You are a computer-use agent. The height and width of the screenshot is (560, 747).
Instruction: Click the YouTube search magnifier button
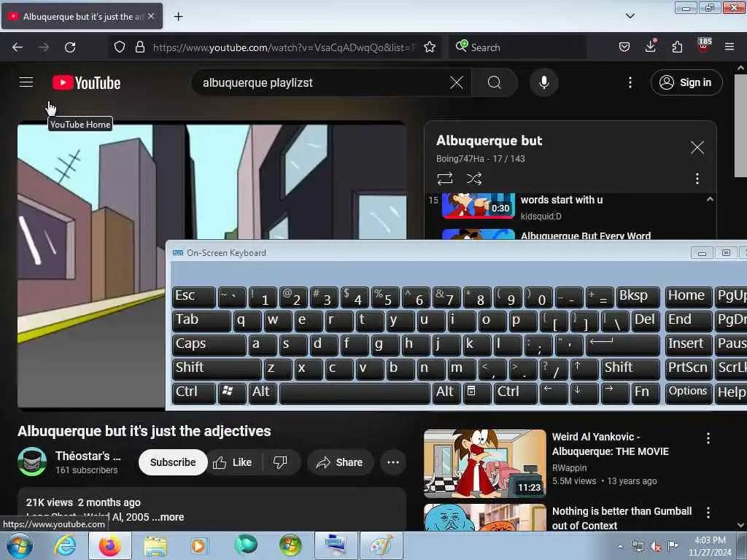pyautogui.click(x=495, y=83)
